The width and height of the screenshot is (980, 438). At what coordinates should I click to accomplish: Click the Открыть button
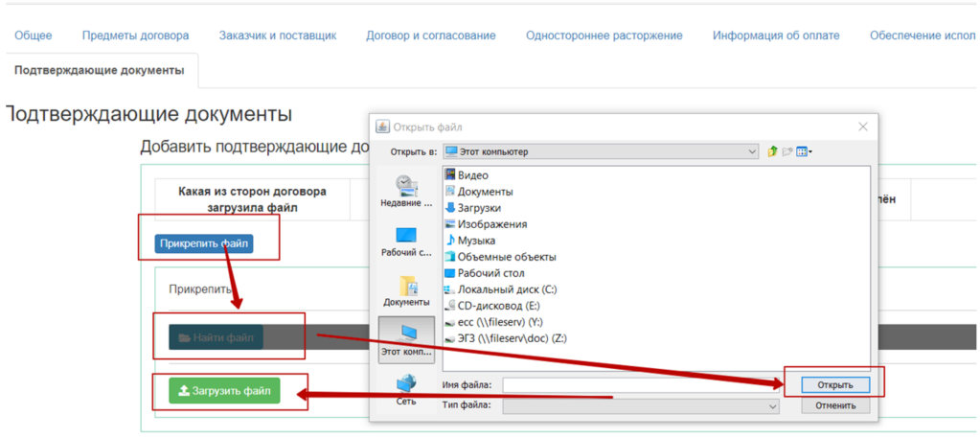[x=835, y=384]
